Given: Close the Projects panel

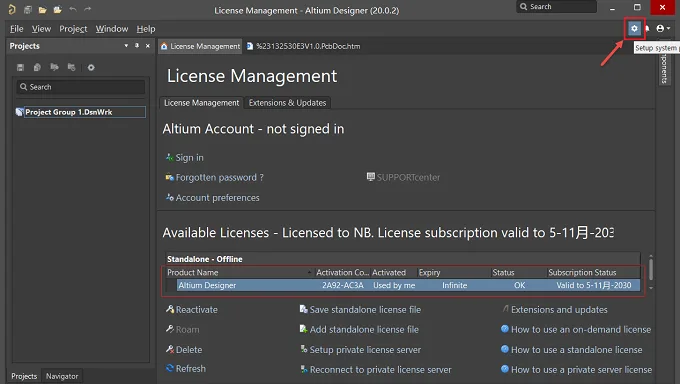Looking at the screenshot, I should pyautogui.click(x=147, y=46).
